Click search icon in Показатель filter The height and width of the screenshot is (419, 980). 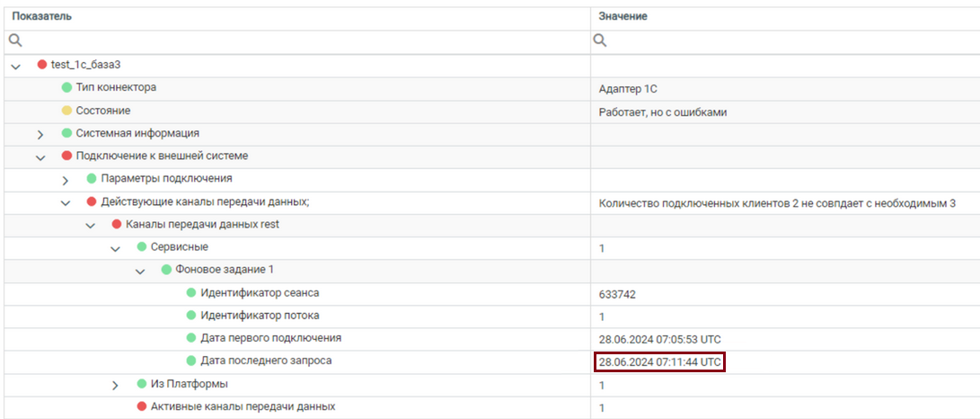tap(15, 40)
